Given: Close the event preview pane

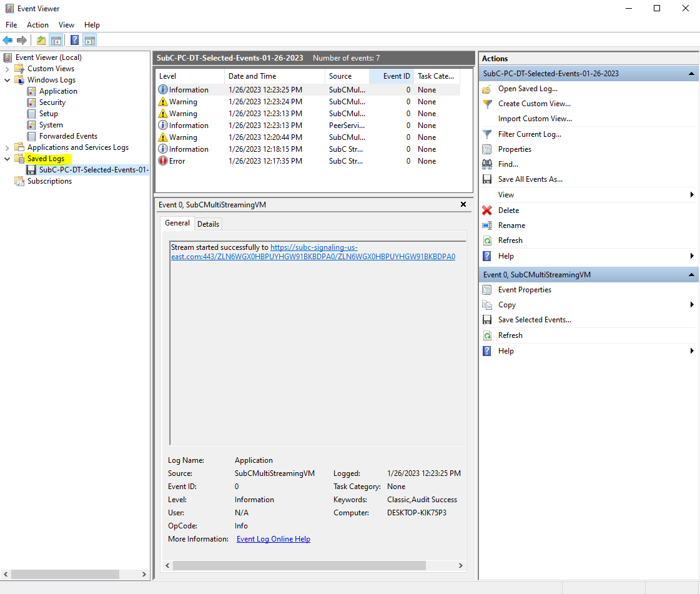Looking at the screenshot, I should point(463,204).
